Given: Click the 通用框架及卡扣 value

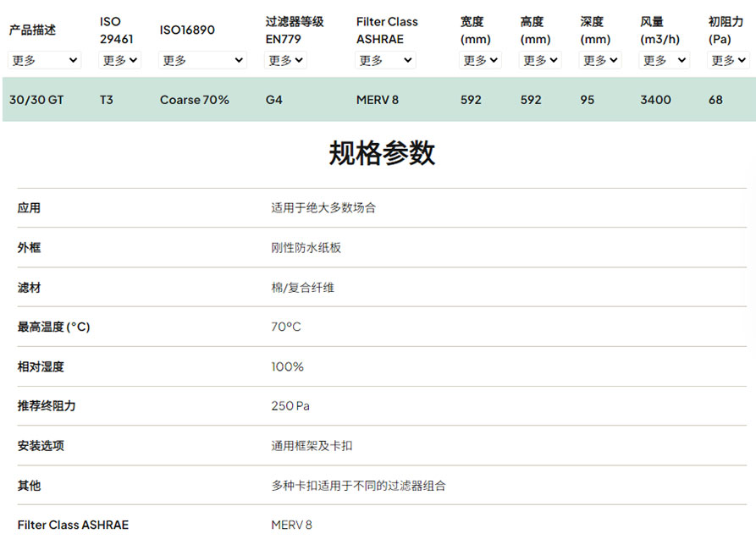Looking at the screenshot, I should [312, 446].
